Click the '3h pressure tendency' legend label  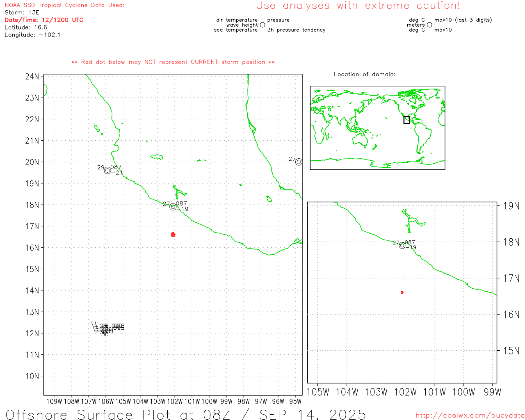point(296,30)
